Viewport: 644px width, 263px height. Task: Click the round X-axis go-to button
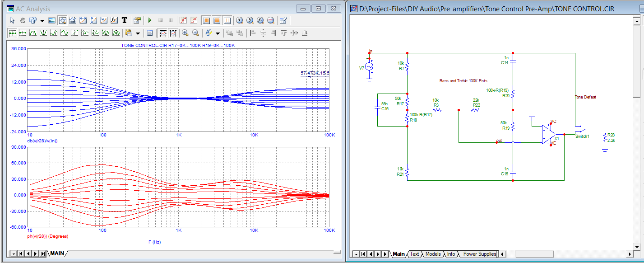coord(240,20)
